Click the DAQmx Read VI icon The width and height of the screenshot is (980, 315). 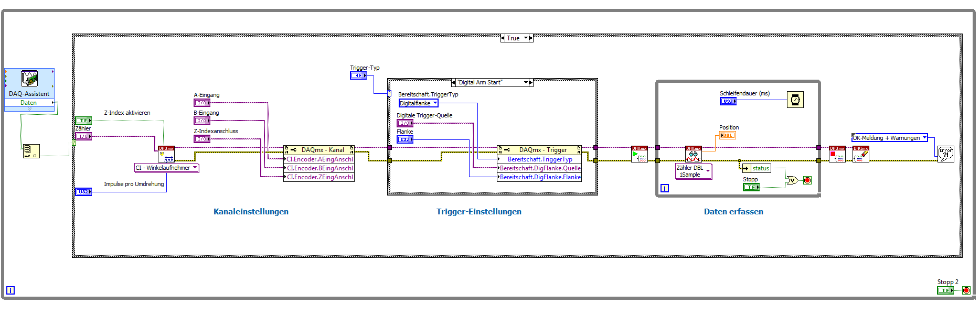tap(694, 154)
